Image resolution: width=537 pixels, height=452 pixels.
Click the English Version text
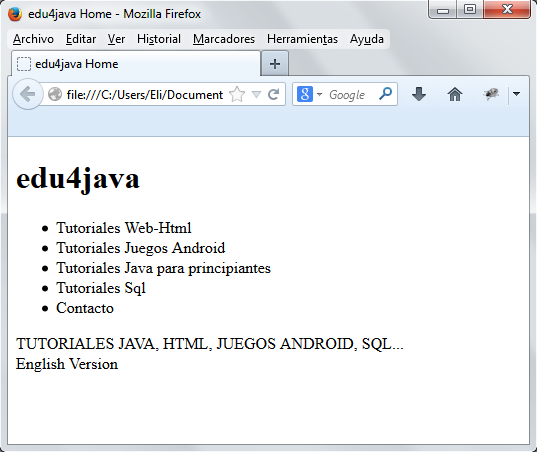click(x=67, y=364)
